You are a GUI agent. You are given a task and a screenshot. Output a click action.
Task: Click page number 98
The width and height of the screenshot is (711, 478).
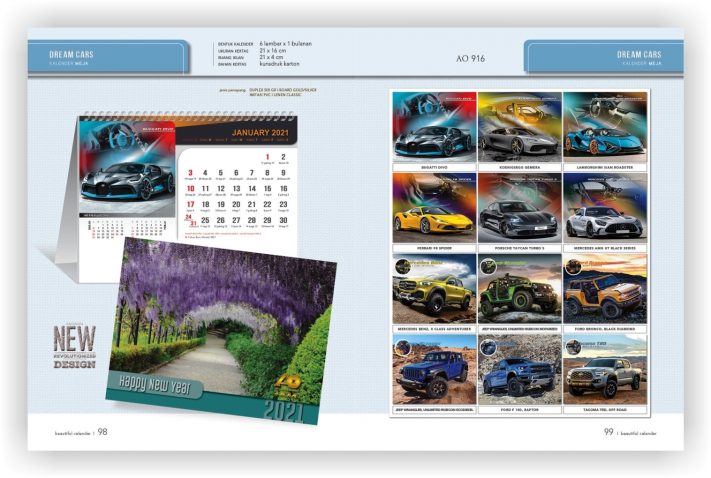point(103,432)
